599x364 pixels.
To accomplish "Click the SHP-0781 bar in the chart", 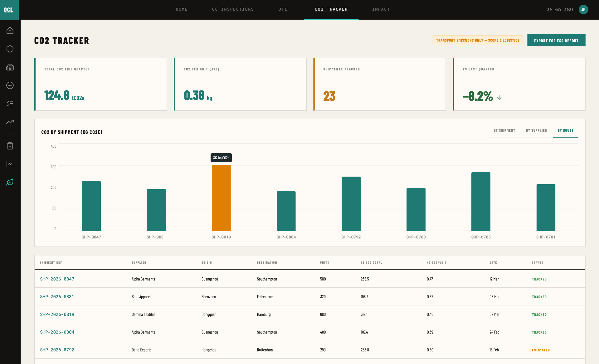I will pos(546,208).
